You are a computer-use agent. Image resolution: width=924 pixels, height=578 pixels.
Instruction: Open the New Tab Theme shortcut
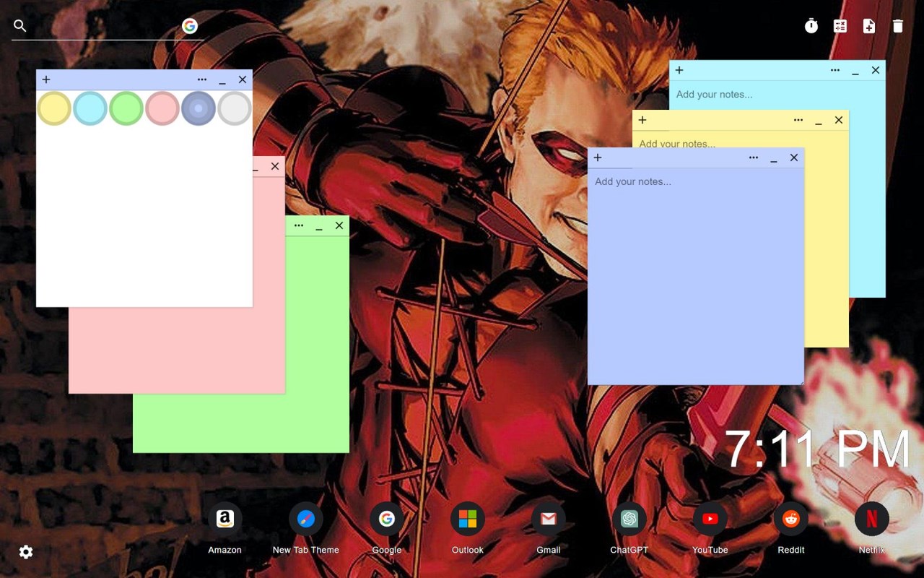[x=306, y=519]
